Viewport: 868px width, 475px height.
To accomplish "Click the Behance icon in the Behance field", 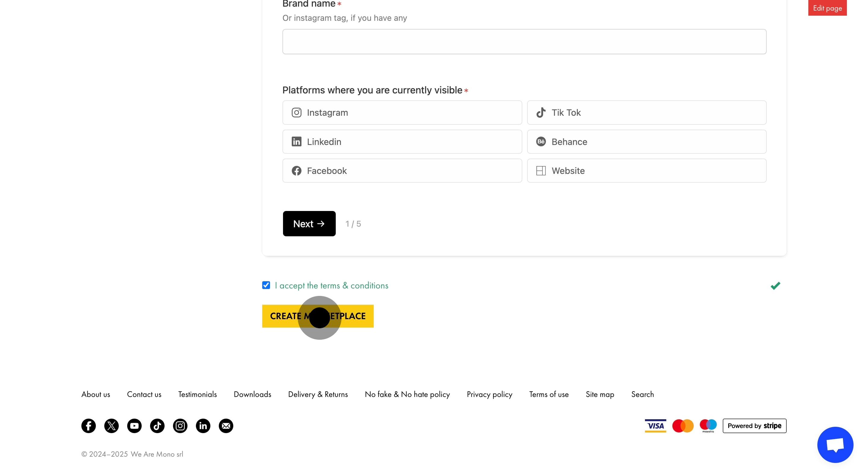I will [541, 141].
